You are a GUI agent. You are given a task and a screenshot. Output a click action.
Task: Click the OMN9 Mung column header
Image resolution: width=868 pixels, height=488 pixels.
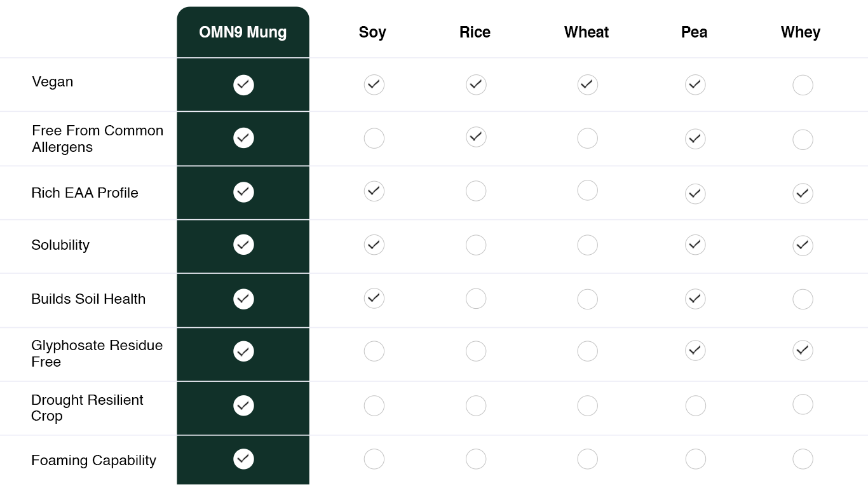(243, 32)
